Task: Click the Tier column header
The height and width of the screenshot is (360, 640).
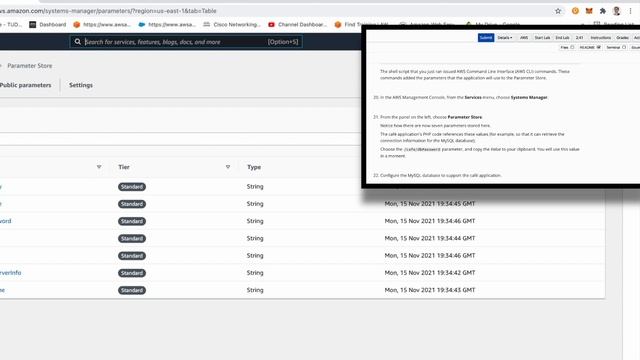Action: tap(124, 167)
